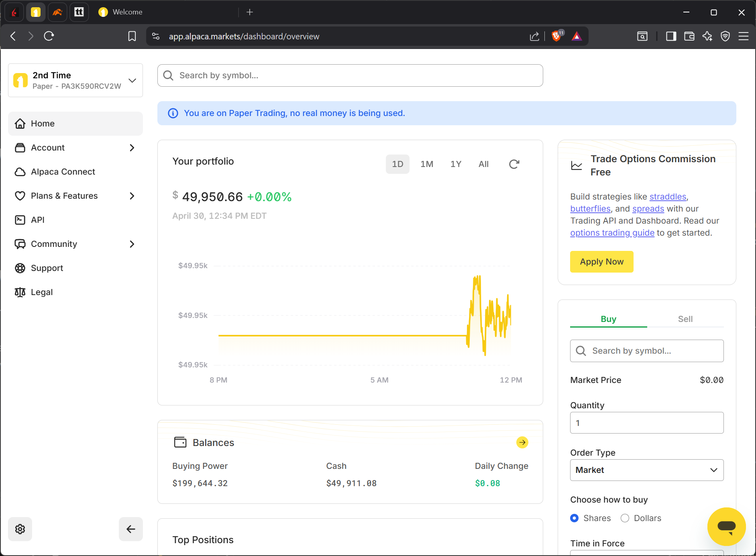
Task: Open Brave Rewards triangle icon
Action: click(577, 37)
